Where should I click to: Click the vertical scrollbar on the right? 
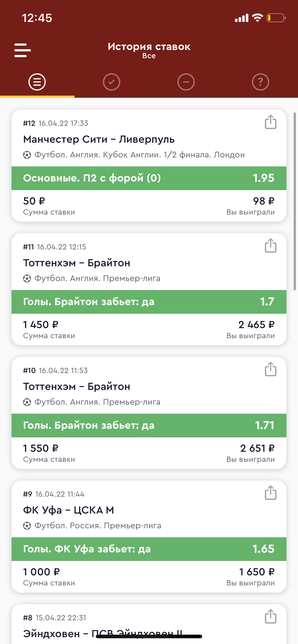tap(295, 201)
